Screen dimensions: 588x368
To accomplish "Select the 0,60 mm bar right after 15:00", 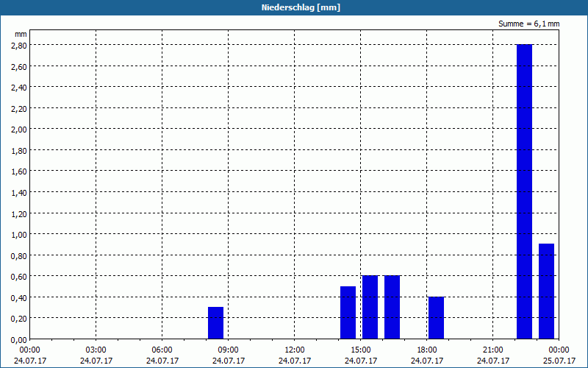I will tap(370, 307).
